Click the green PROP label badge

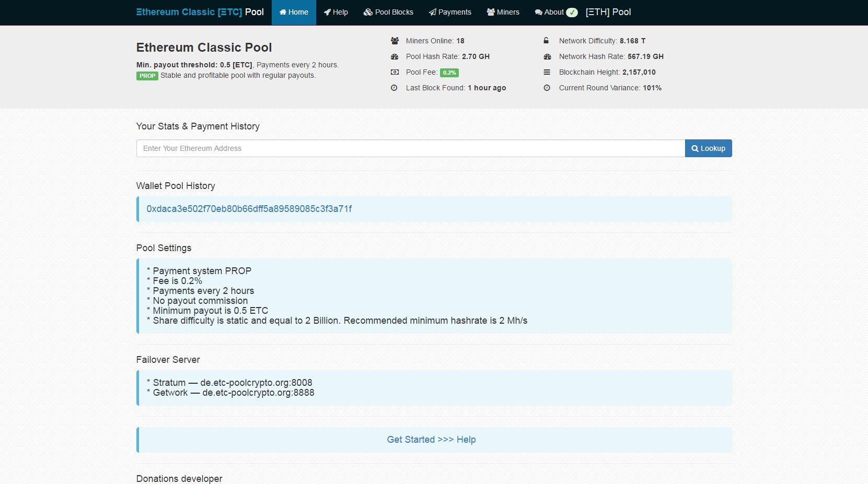pos(147,76)
